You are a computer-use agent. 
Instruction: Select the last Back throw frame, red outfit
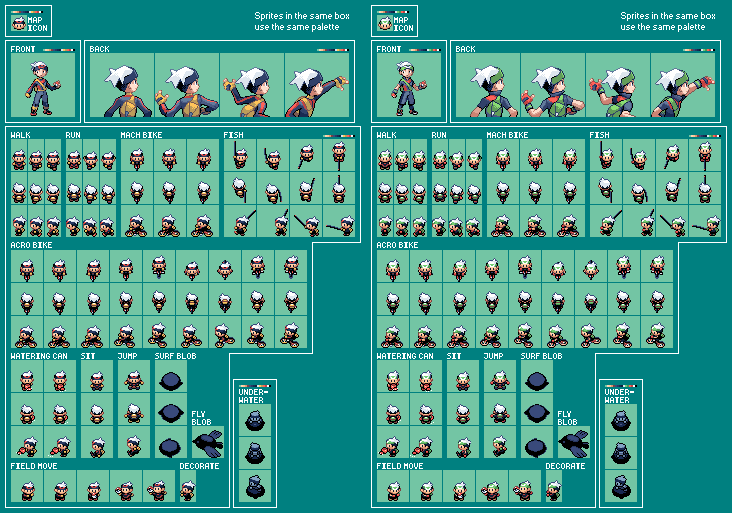point(317,85)
